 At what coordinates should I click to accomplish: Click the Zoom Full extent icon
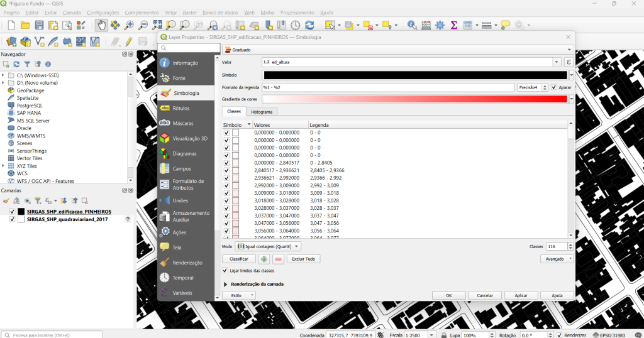(x=157, y=25)
